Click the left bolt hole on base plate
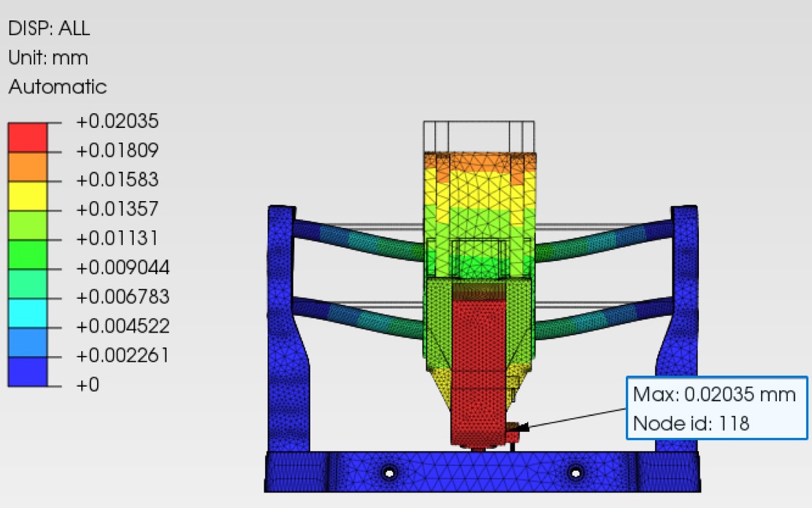This screenshot has height=508, width=812. (x=389, y=473)
